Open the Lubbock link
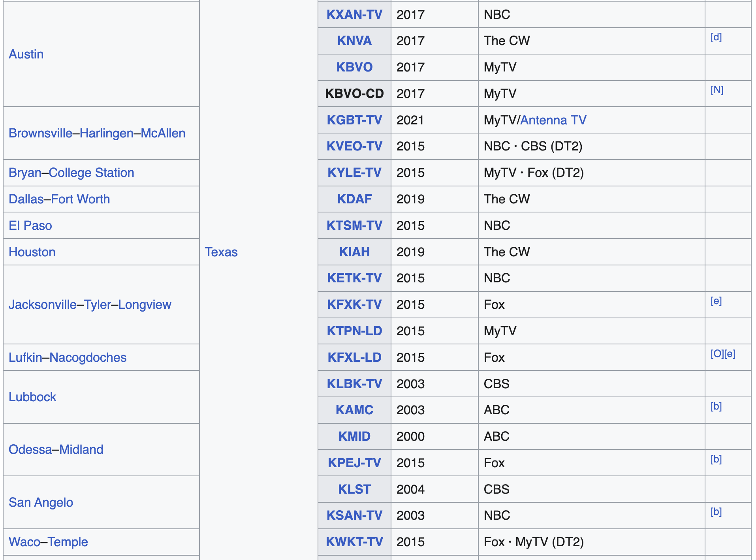The width and height of the screenshot is (756, 560). point(32,397)
